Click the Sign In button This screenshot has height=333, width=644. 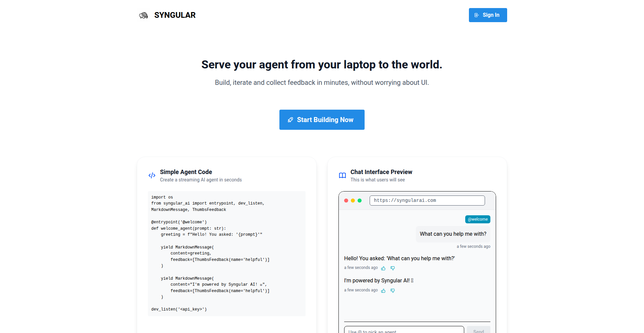pos(488,15)
